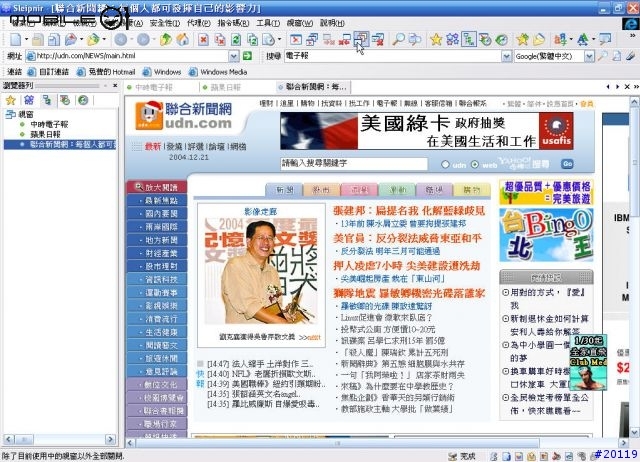Open the Google(繁體中文) search engine dropdown
Image resolution: width=640 pixels, height=462 pixels.
point(589,56)
